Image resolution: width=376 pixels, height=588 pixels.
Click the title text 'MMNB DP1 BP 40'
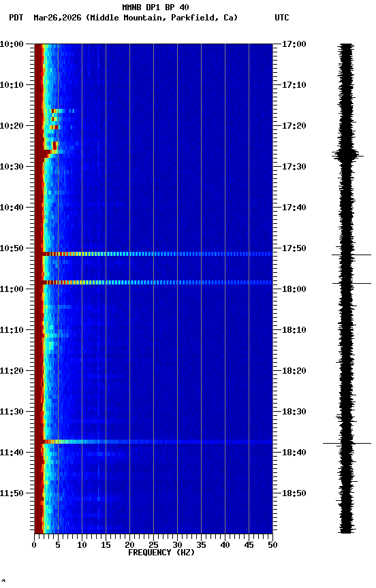pos(155,7)
